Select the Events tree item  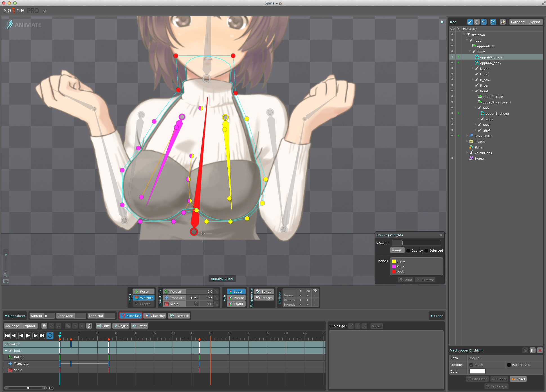click(479, 158)
